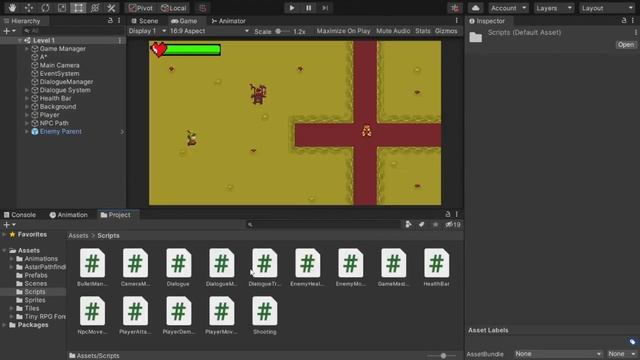Switch to the Game tab
640x360 pixels.
pos(184,21)
